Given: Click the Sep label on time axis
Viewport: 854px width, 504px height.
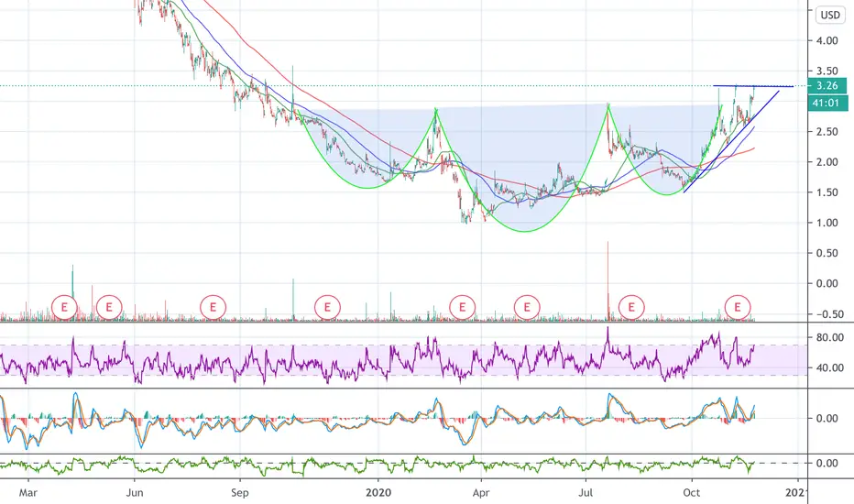Looking at the screenshot, I should tap(240, 493).
